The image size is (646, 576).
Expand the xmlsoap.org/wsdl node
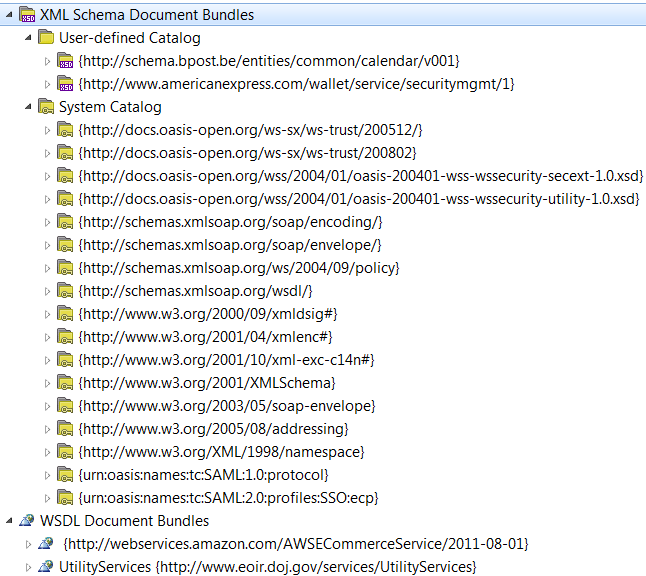coord(47,292)
